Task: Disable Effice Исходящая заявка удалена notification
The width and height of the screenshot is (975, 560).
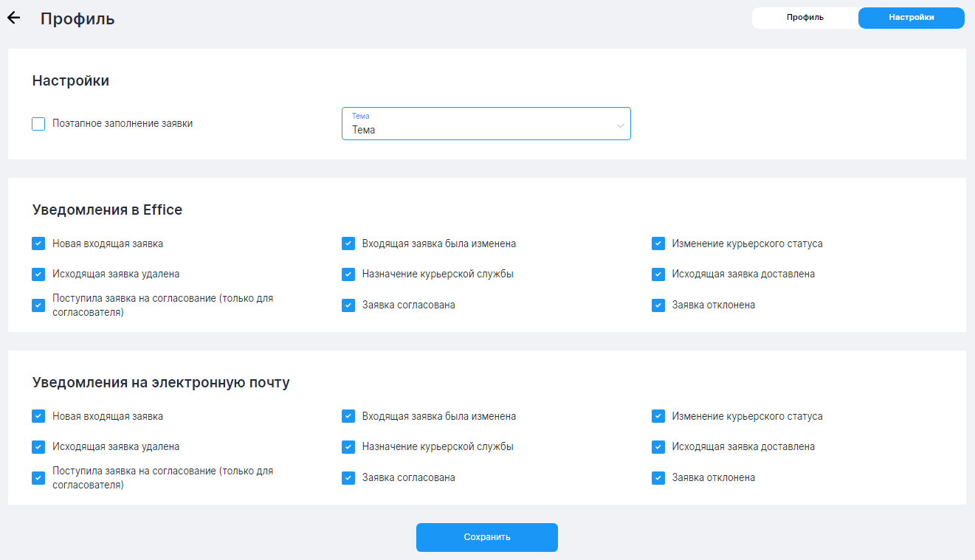Action: (x=38, y=274)
